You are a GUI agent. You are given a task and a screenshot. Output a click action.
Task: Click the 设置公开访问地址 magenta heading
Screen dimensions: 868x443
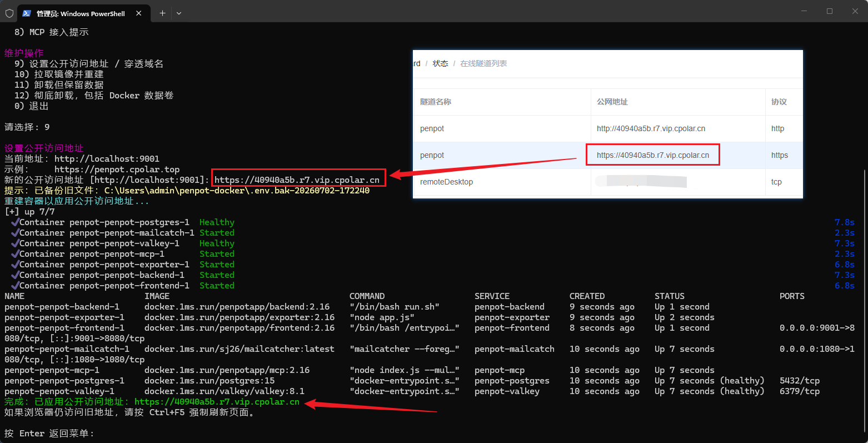click(x=44, y=148)
